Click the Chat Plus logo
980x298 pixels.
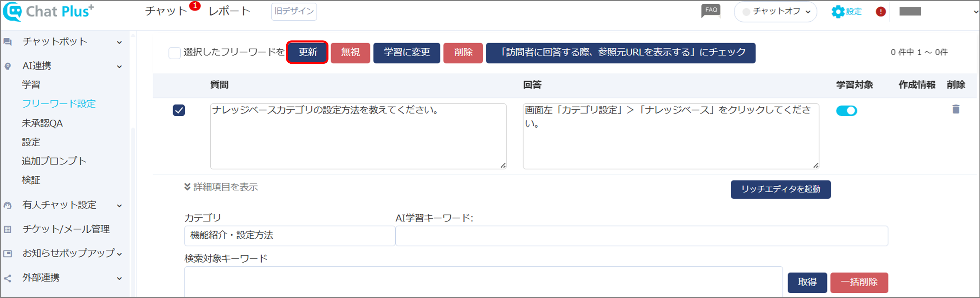(x=48, y=11)
